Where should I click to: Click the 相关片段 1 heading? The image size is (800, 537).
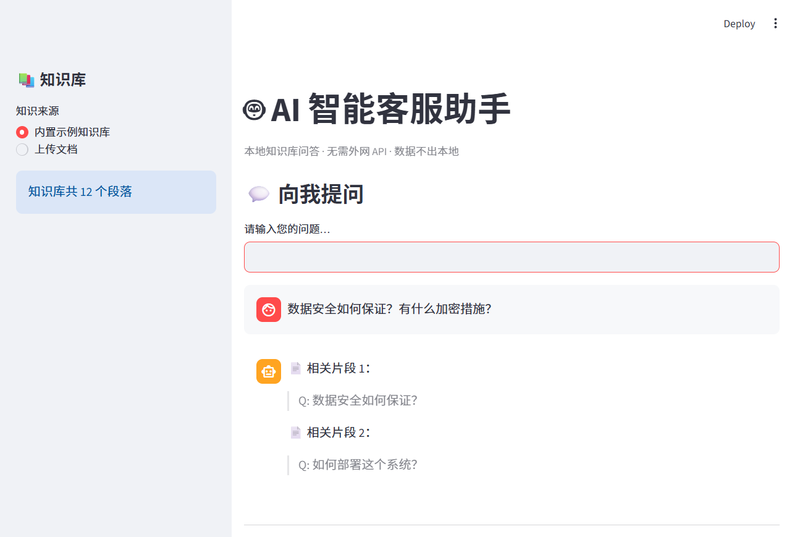pos(338,368)
